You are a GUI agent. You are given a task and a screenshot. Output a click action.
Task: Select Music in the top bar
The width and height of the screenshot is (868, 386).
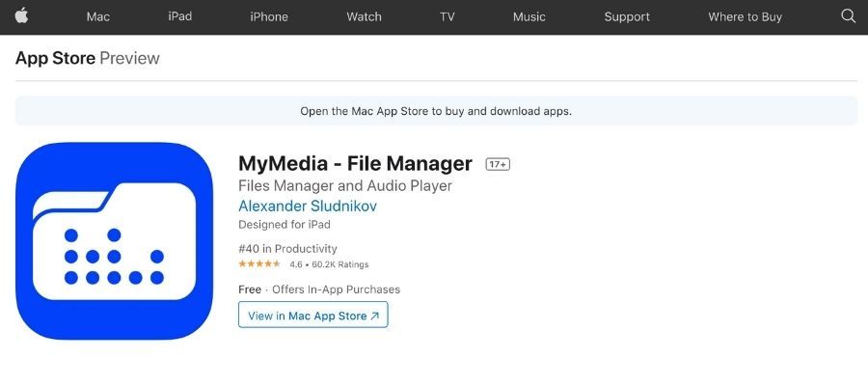point(529,16)
